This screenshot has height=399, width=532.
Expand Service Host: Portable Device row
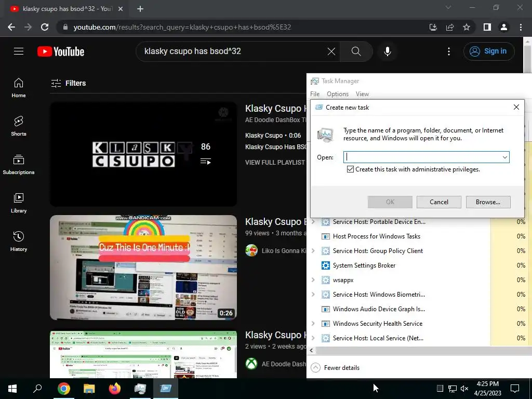[x=313, y=222]
